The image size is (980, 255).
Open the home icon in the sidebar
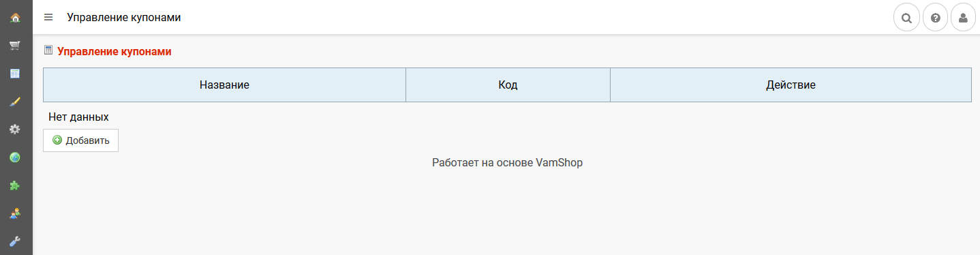click(15, 18)
